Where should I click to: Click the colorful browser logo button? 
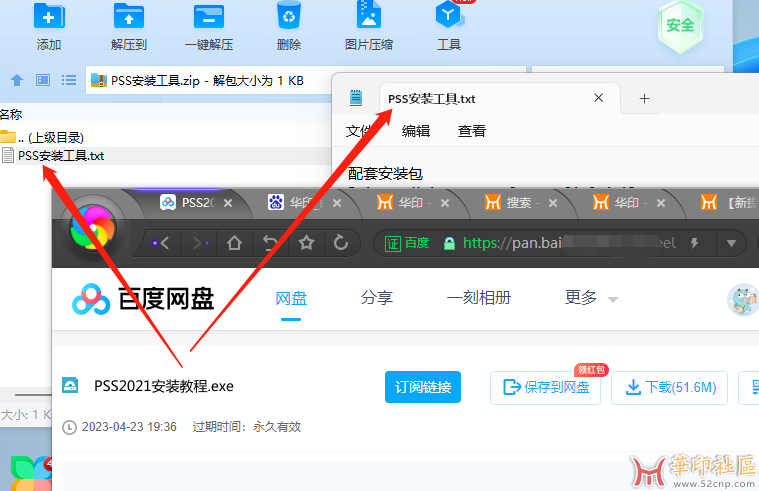click(x=92, y=228)
